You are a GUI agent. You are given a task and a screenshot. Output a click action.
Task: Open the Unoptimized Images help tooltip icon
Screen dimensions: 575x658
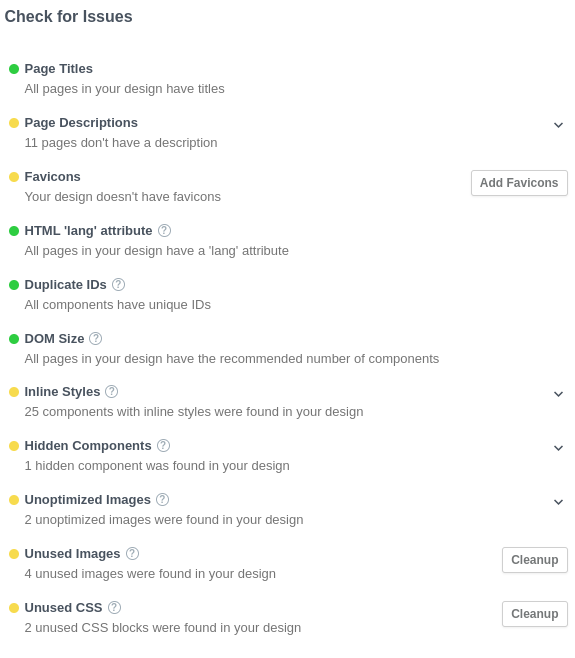click(x=162, y=499)
